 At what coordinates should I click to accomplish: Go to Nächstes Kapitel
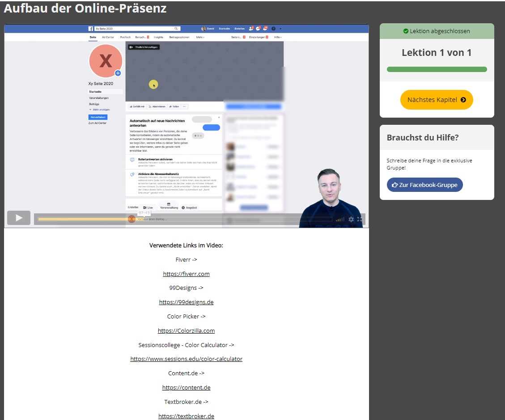tap(437, 100)
